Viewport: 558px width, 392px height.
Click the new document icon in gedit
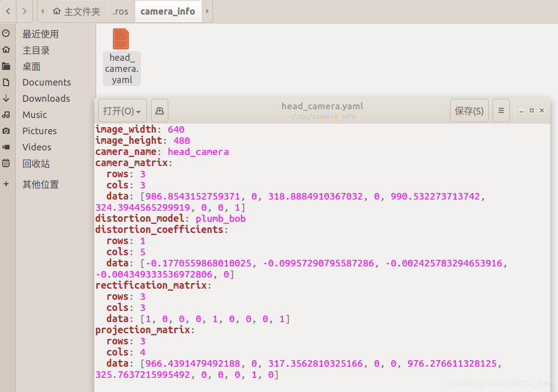[160, 111]
